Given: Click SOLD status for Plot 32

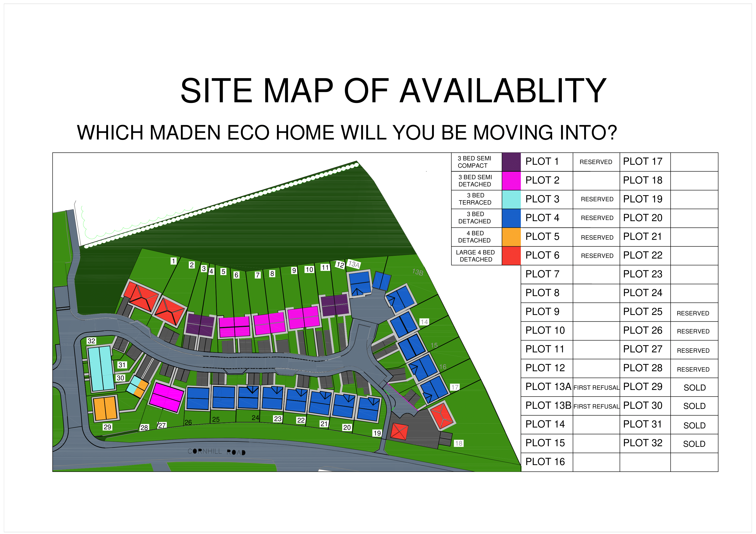Looking at the screenshot, I should [x=694, y=444].
